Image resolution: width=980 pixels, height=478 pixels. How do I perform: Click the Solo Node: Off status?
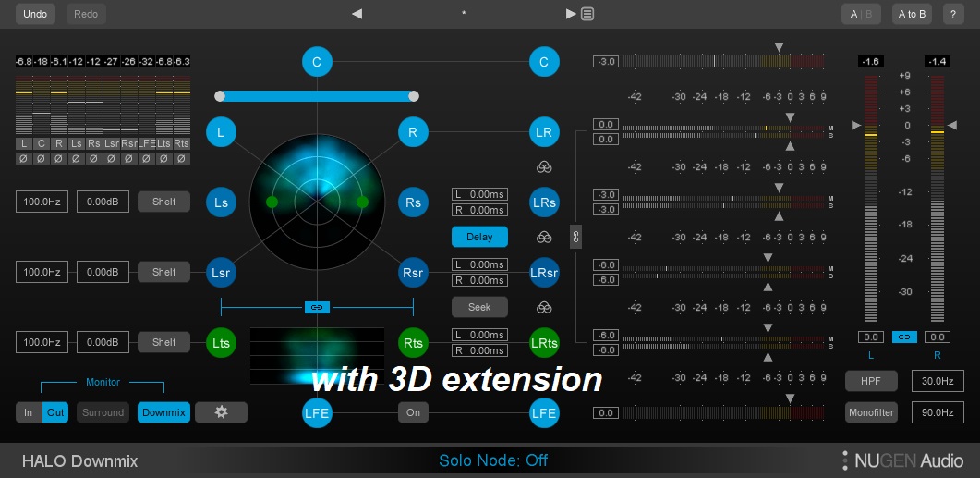point(493,460)
